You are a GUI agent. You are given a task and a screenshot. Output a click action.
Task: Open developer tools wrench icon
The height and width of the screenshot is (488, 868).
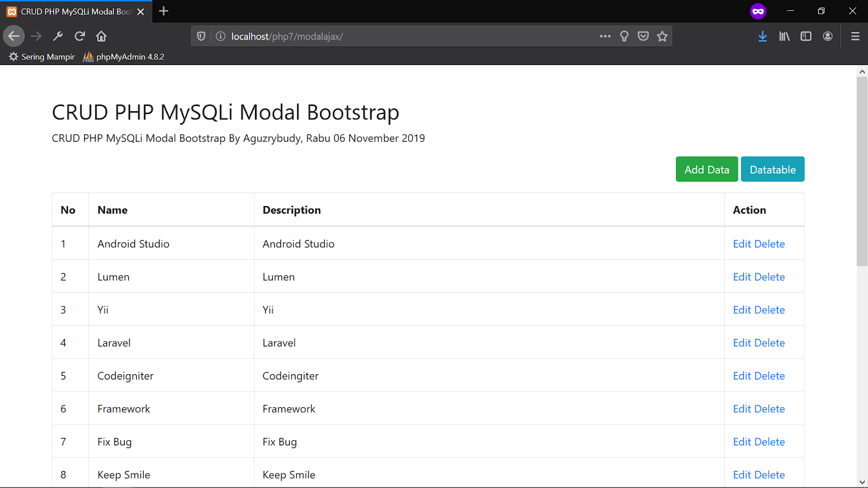(x=58, y=36)
